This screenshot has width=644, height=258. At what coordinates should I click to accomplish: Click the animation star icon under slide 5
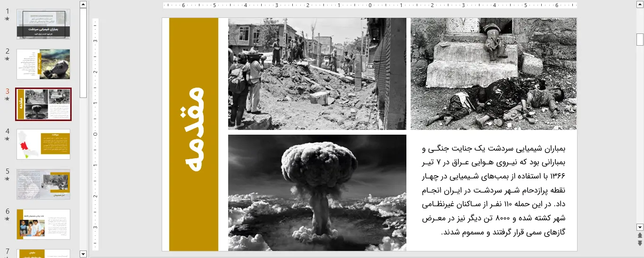click(7, 179)
